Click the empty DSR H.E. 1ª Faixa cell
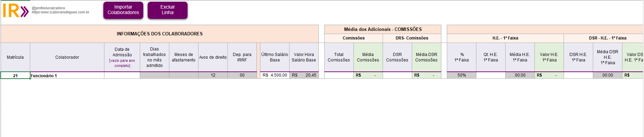This screenshot has height=137, width=644. pos(578,75)
